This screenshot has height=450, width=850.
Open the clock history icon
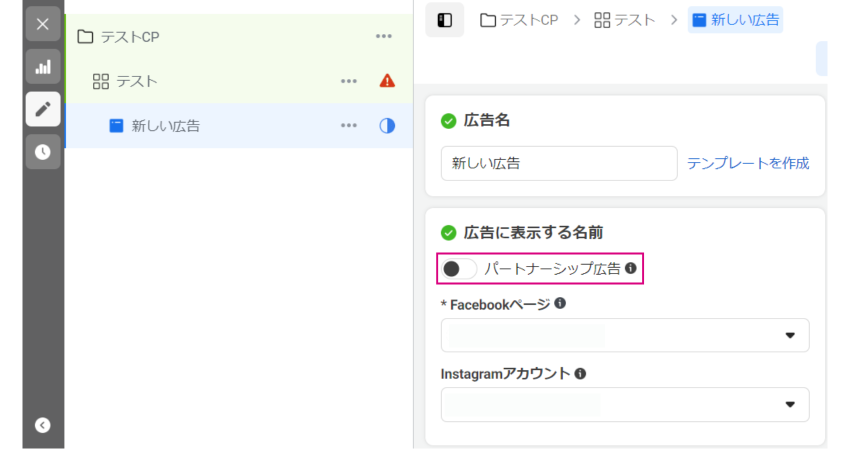[x=43, y=152]
